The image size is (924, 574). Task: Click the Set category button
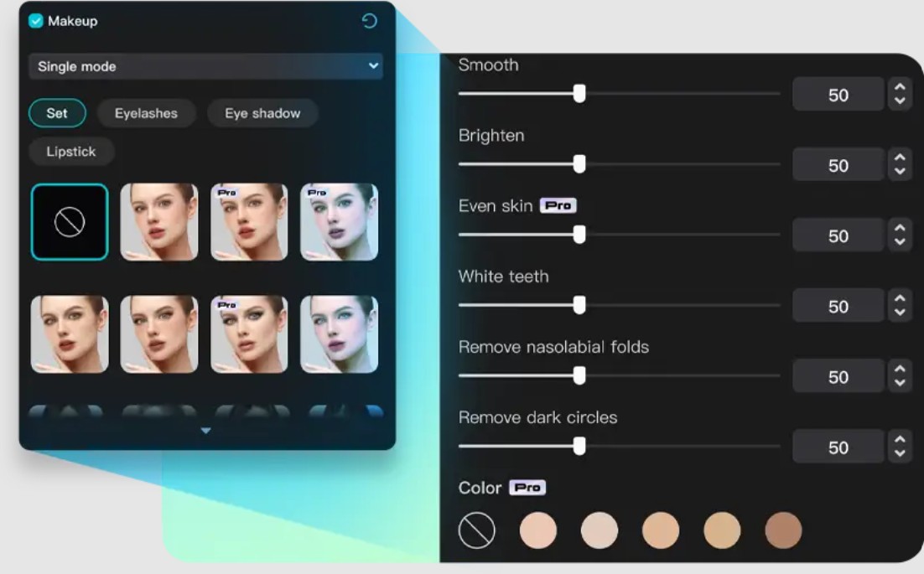click(57, 113)
